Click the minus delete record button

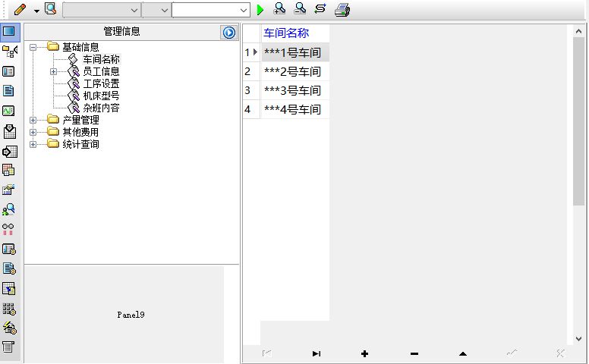pyautogui.click(x=414, y=353)
